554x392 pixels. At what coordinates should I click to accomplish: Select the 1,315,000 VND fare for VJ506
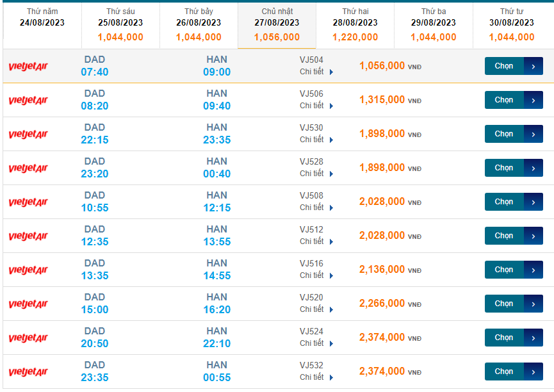(x=382, y=100)
